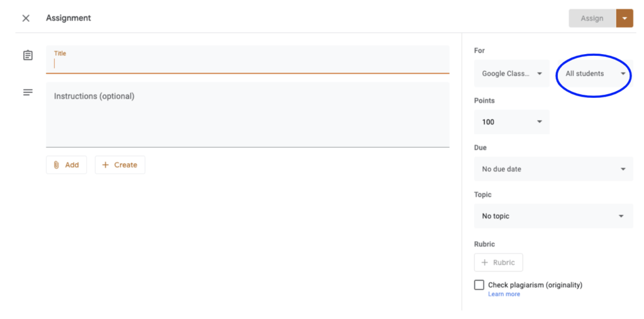The width and height of the screenshot is (644, 319).
Task: Click the instructions lines icon
Action: (x=28, y=92)
